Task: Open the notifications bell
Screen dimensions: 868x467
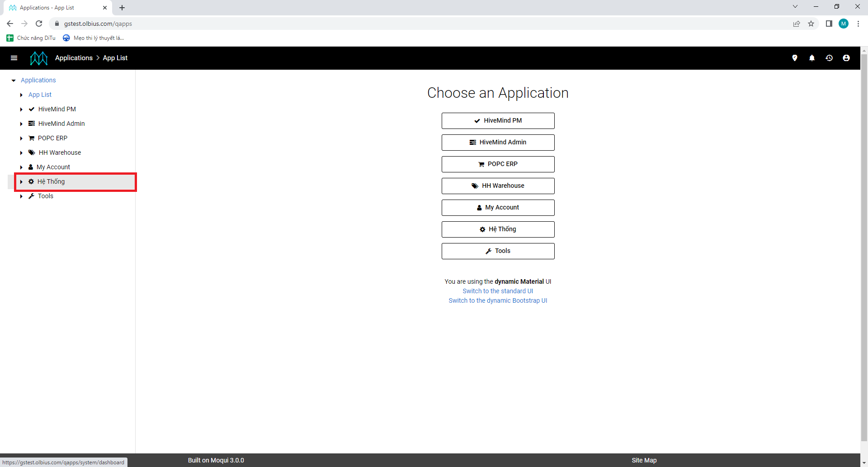Action: pos(812,58)
